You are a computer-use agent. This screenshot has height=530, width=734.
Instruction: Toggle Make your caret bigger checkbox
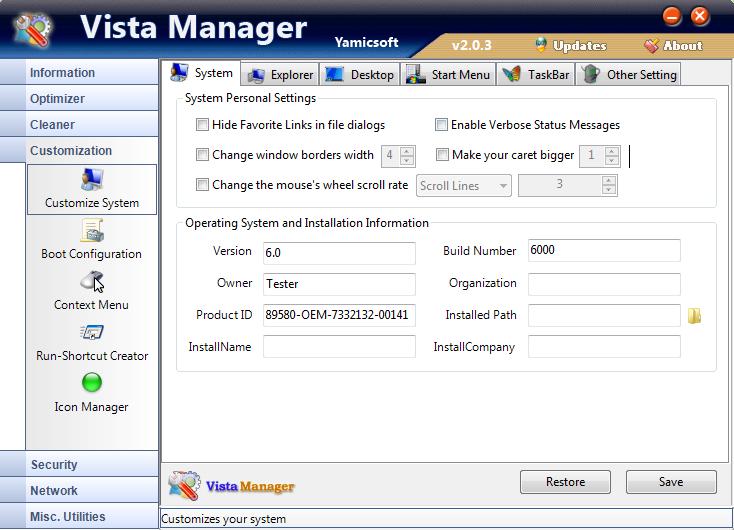[x=442, y=155]
